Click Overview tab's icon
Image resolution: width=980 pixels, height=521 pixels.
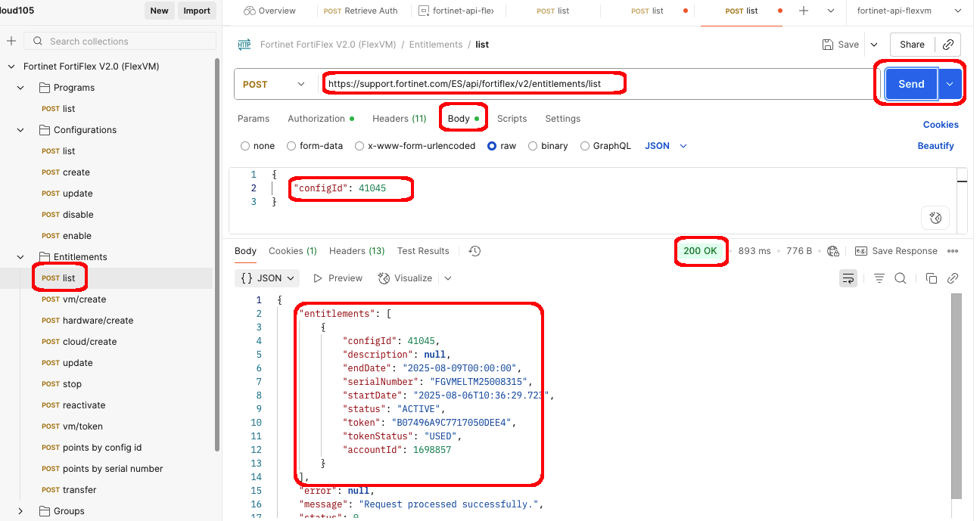pyautogui.click(x=250, y=11)
